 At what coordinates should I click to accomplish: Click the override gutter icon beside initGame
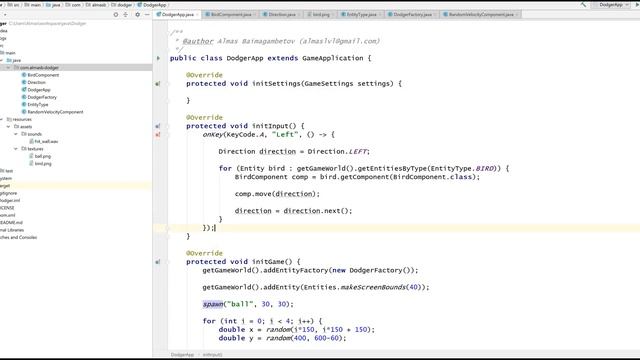pos(158,262)
